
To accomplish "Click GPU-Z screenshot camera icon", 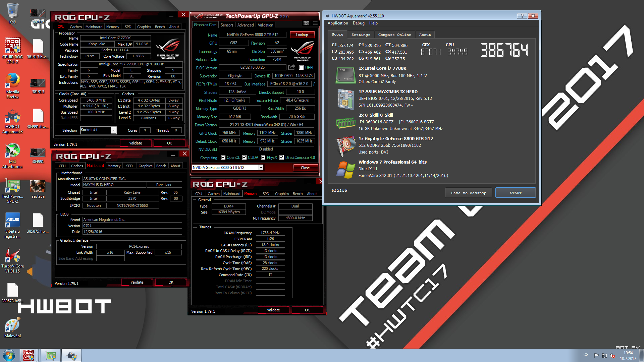I will tap(306, 23).
